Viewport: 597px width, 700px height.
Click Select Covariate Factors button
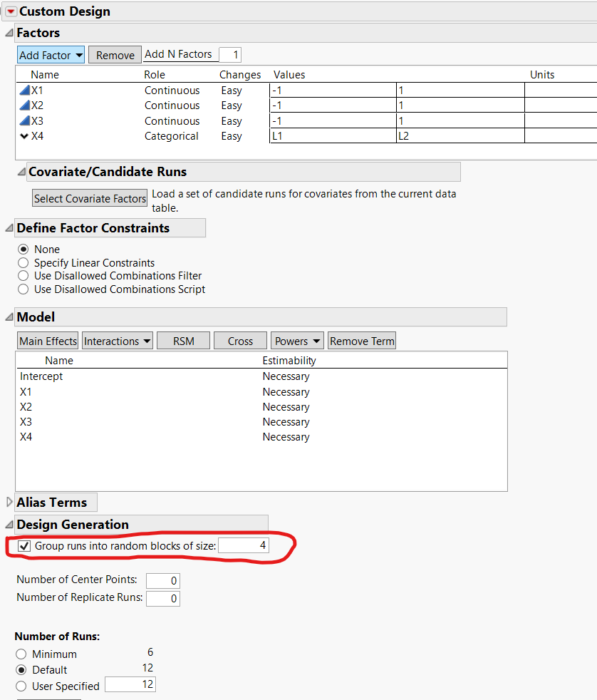point(90,198)
